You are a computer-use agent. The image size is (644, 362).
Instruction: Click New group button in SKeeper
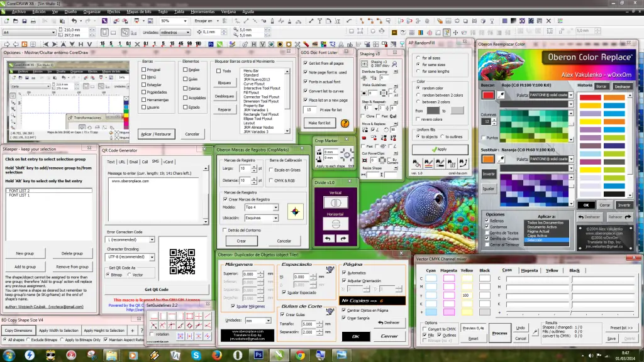25,254
